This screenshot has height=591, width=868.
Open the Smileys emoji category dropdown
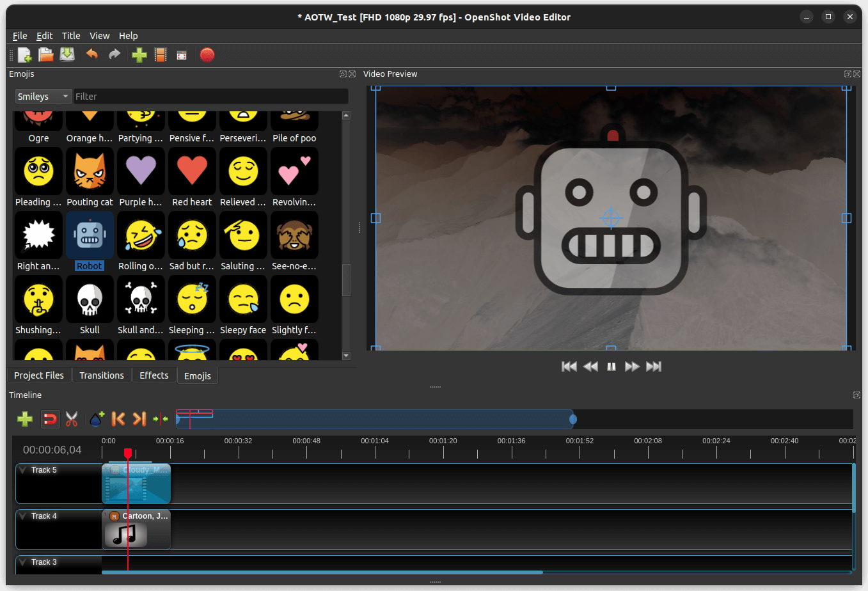point(43,96)
